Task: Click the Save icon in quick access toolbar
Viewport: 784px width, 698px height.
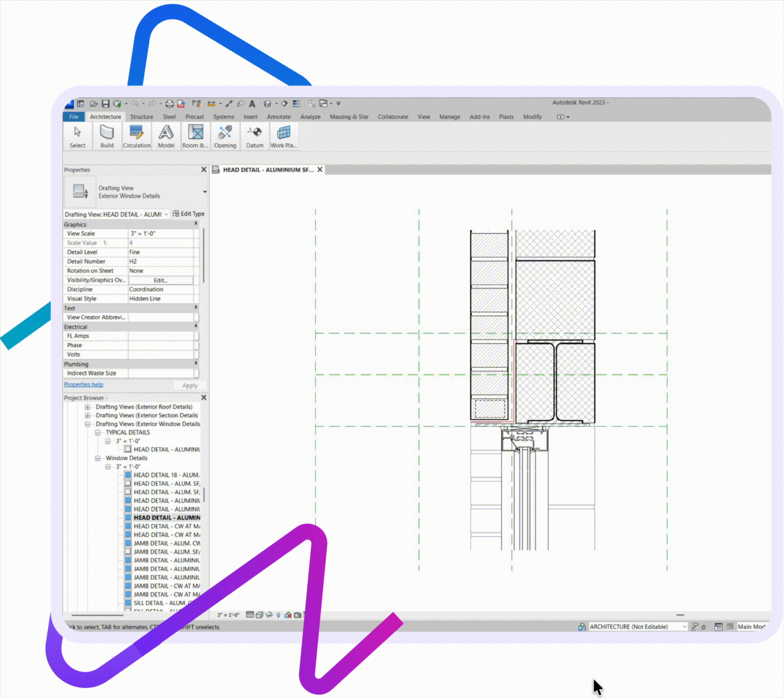Action: tap(106, 103)
